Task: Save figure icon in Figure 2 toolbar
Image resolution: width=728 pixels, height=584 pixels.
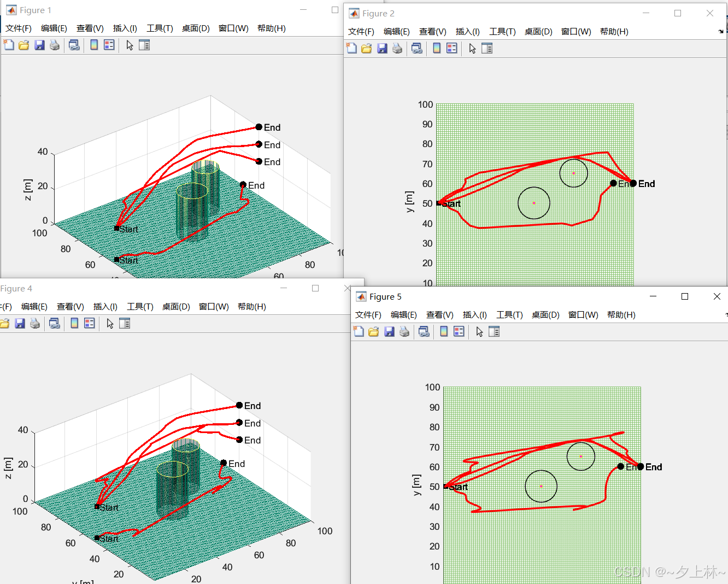Action: pyautogui.click(x=382, y=48)
